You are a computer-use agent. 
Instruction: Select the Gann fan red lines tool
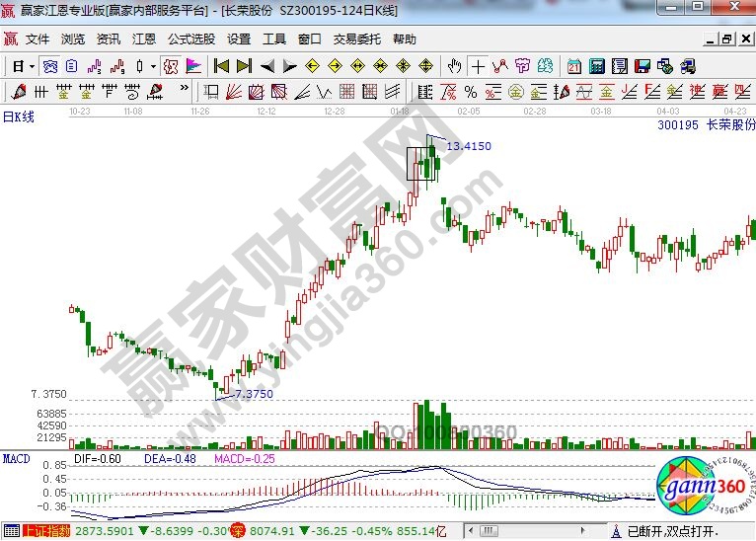tap(234, 92)
